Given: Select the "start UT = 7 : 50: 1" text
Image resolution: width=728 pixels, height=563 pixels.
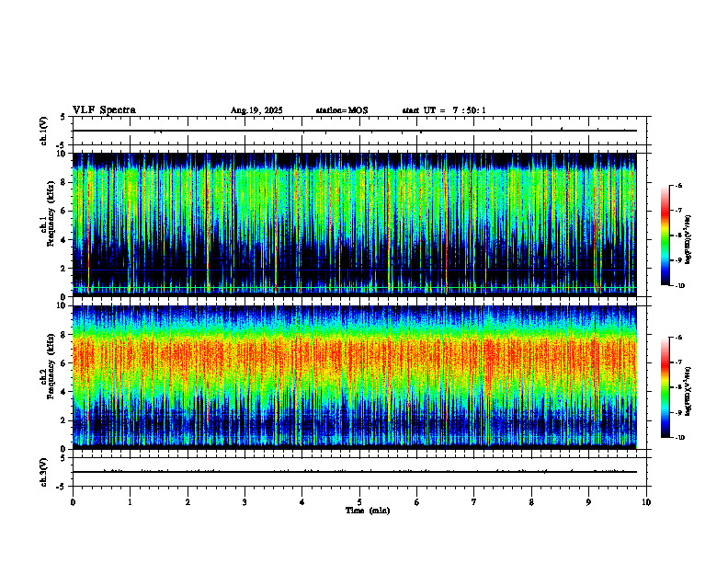Looking at the screenshot, I should tap(444, 110).
